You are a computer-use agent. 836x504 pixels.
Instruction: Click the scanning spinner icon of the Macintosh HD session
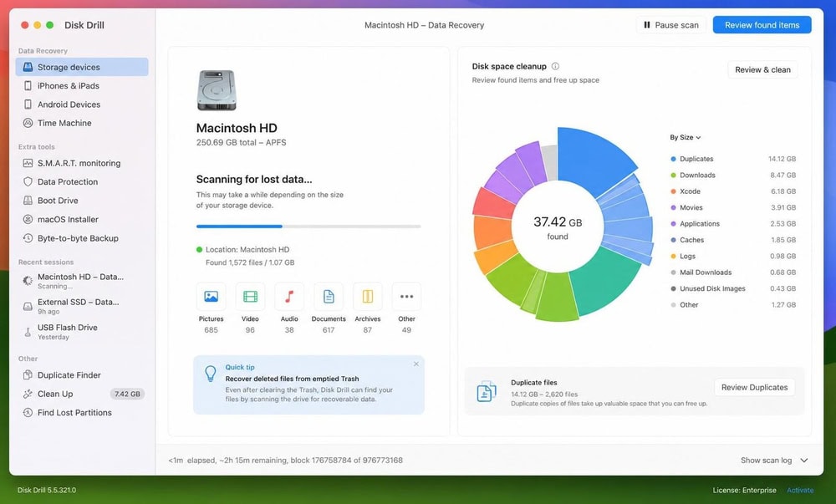[28, 281]
